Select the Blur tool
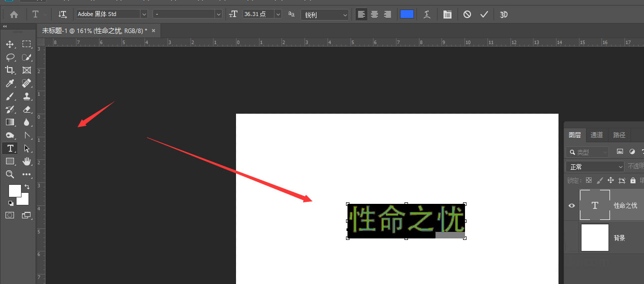Viewport: 644px width, 284px height. tap(26, 122)
